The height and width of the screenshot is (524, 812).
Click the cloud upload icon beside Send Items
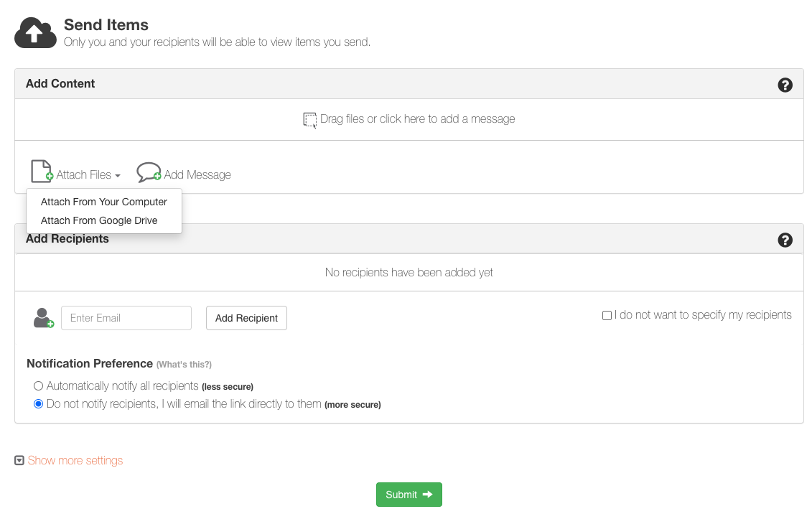(x=35, y=33)
